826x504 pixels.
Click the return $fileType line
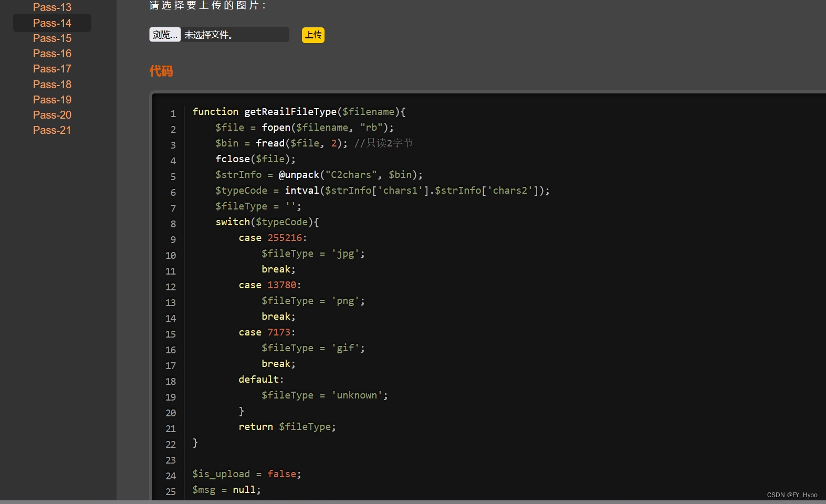click(x=287, y=427)
